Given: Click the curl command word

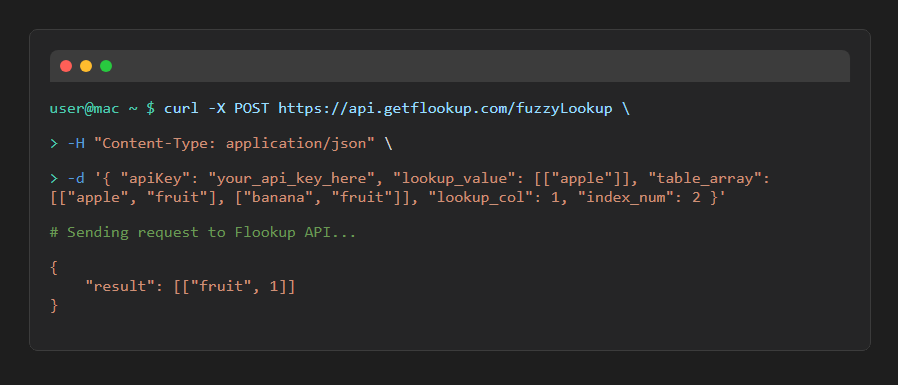Looking at the screenshot, I should (182, 108).
